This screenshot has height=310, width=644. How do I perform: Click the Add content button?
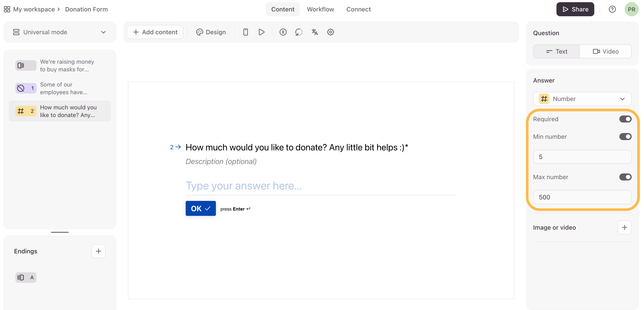tap(155, 32)
